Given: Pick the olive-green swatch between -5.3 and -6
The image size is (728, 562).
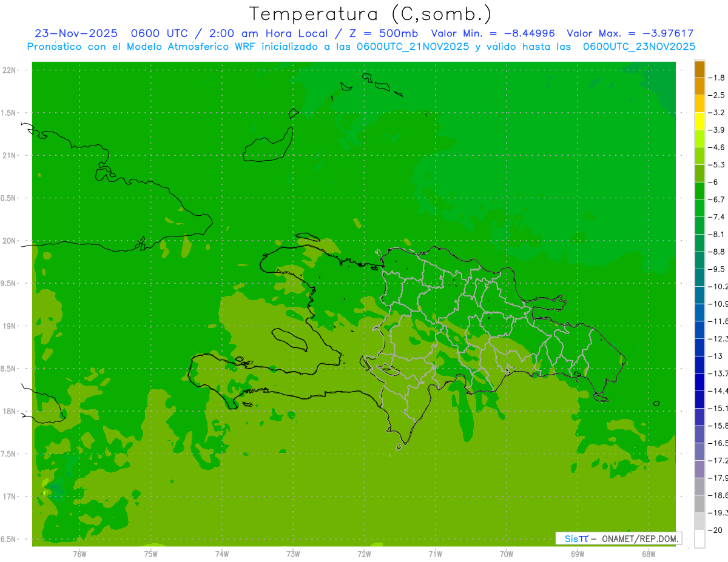Looking at the screenshot, I should (700, 173).
